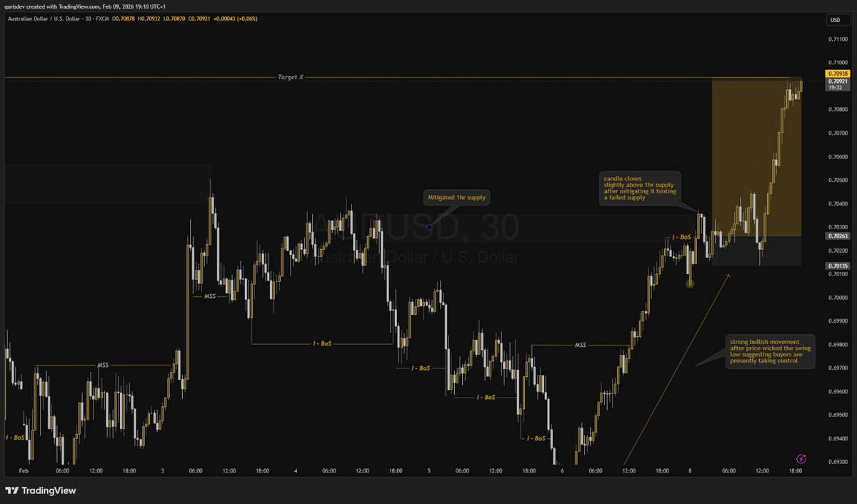The image size is (857, 504).
Task: Click the 0.70500 price axis label
Action: click(838, 180)
